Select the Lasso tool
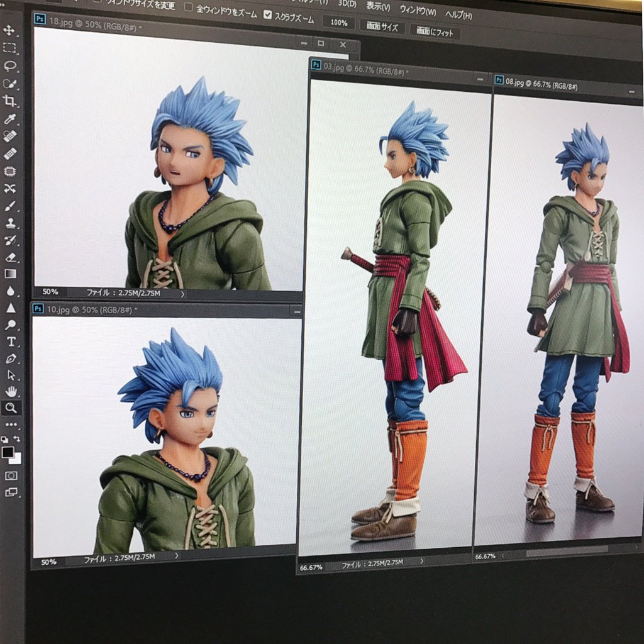Image resolution: width=644 pixels, height=644 pixels. (x=9, y=65)
